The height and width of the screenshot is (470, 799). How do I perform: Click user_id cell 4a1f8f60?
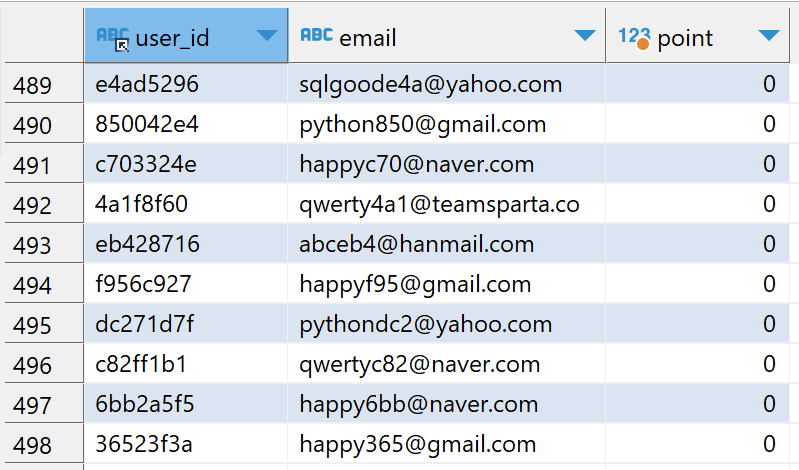(187, 204)
